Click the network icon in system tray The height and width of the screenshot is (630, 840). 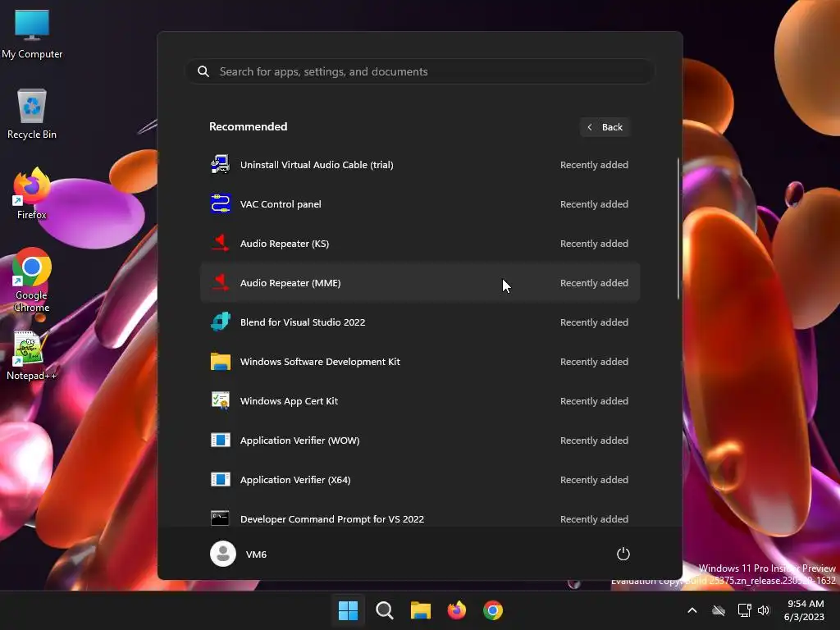coord(744,610)
